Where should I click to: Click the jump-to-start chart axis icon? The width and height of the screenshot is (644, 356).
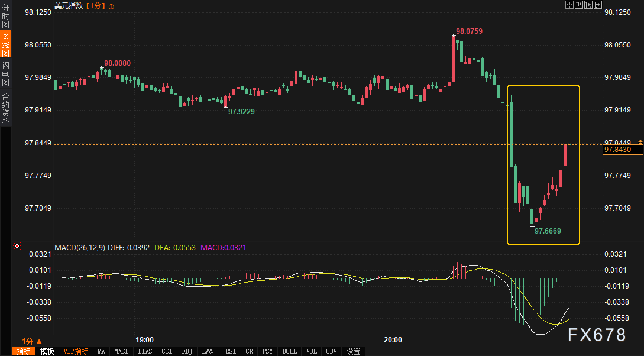(x=579, y=5)
